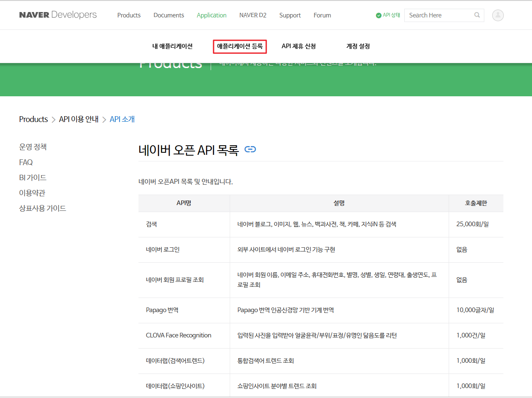Click the Papago 번역 API name cell
The image size is (532, 398).
(184, 310)
